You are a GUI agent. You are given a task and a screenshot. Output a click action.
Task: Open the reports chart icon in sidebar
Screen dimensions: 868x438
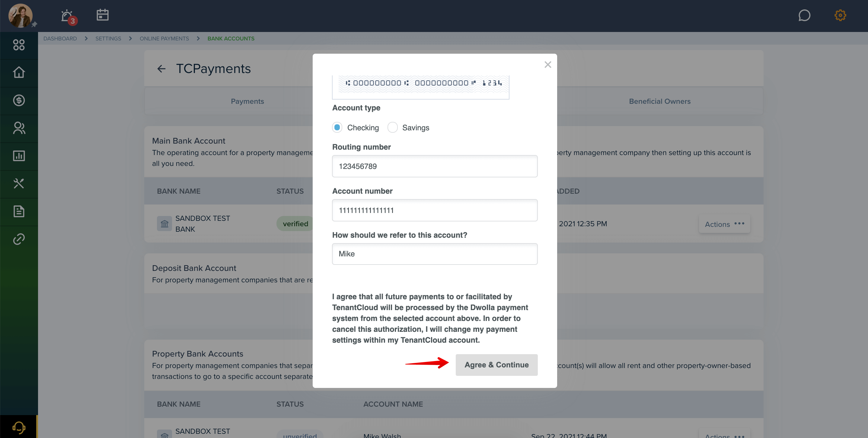point(19,156)
